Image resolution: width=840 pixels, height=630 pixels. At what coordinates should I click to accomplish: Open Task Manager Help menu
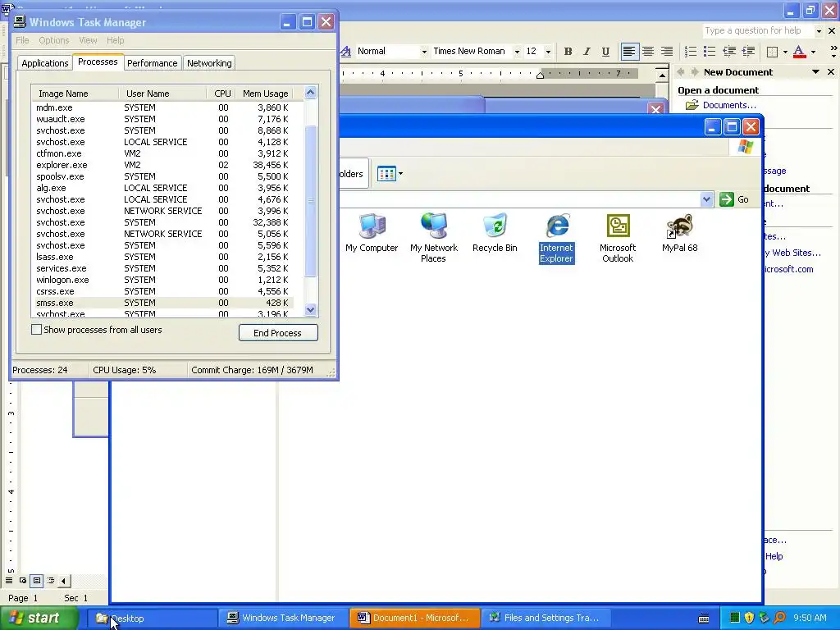(x=115, y=40)
